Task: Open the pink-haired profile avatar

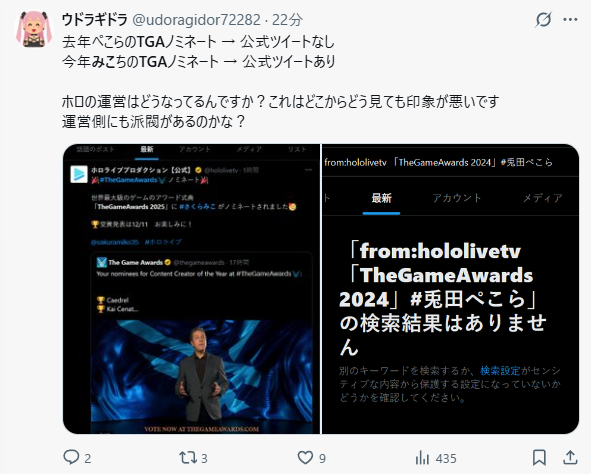Action: point(34,29)
